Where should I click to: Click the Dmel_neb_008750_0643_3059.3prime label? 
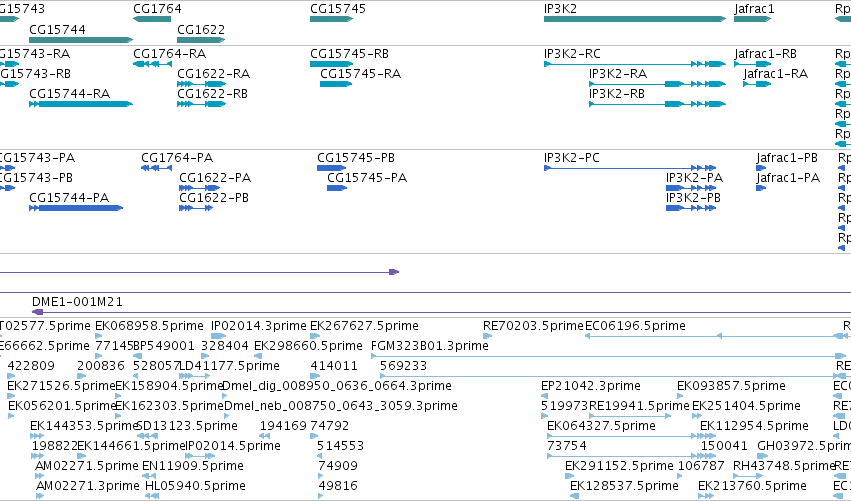coord(341,406)
